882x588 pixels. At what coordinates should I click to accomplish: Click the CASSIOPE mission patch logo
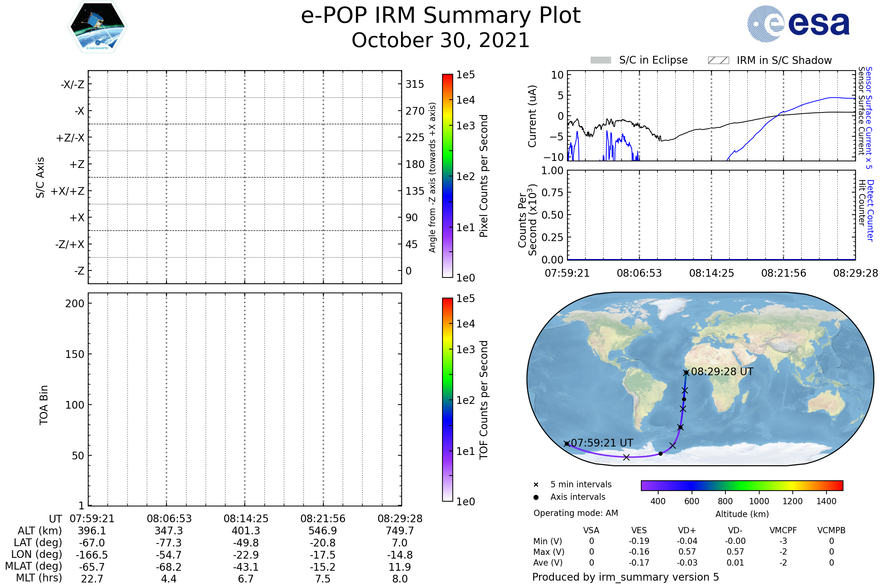(97, 27)
